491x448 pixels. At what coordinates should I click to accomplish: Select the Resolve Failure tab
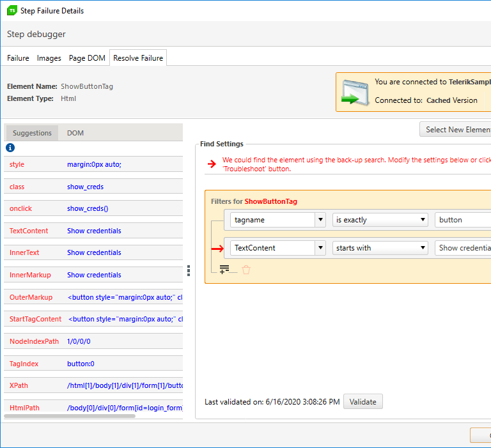[x=138, y=58]
